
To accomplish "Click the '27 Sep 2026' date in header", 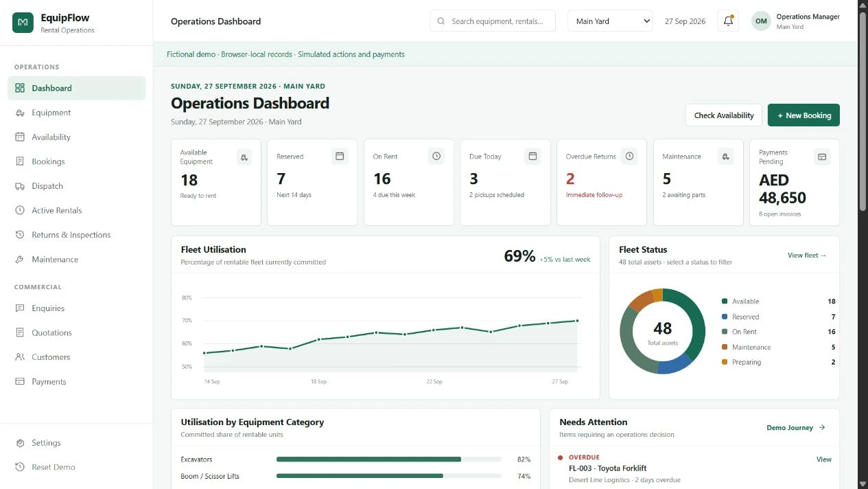I will [x=685, y=21].
